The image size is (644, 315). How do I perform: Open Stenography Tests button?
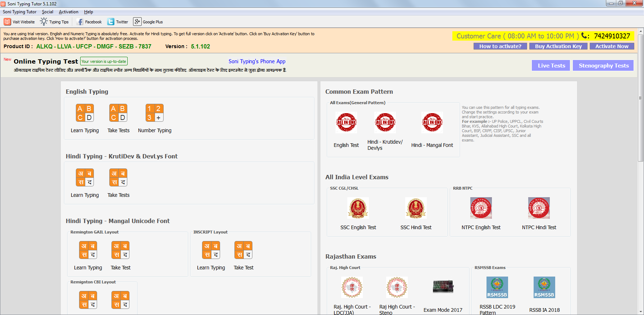click(x=603, y=65)
